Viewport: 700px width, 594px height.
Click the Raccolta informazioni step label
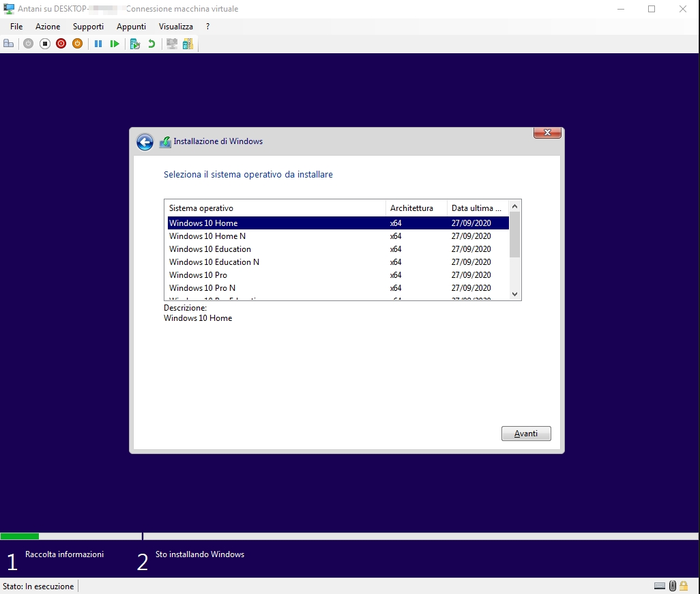tap(64, 554)
